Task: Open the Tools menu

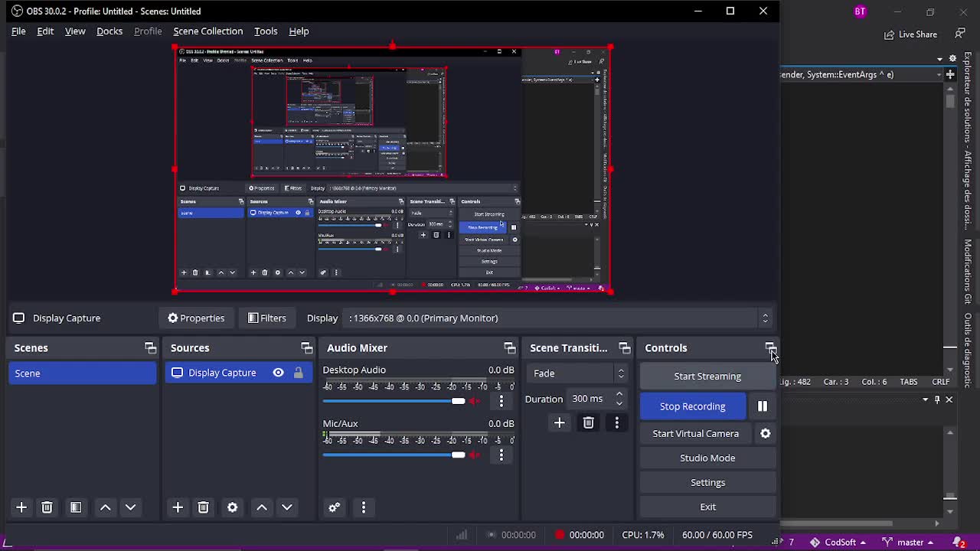Action: [x=266, y=31]
